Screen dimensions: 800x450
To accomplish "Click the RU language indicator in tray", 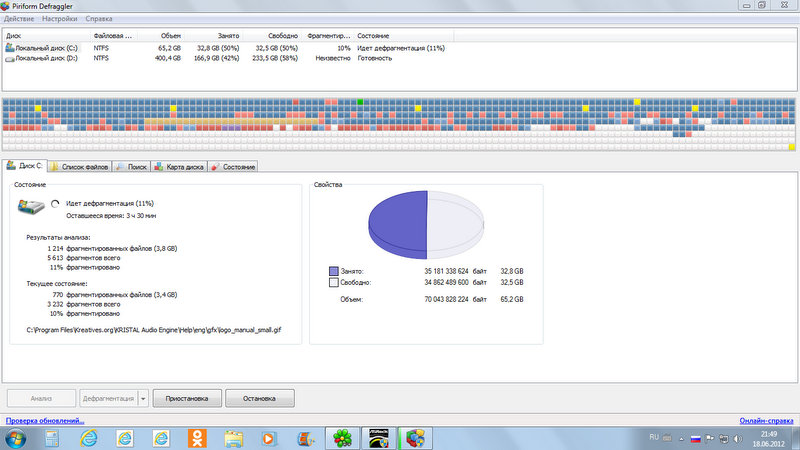I will click(654, 437).
